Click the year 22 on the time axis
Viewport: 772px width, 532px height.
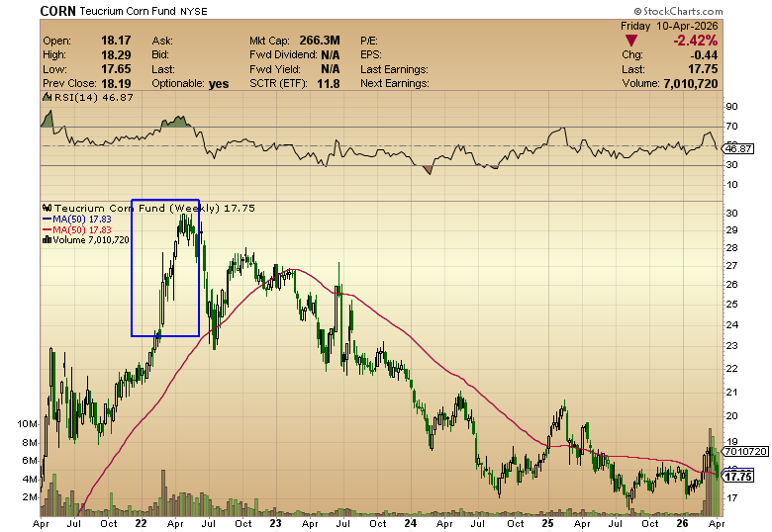(x=141, y=523)
